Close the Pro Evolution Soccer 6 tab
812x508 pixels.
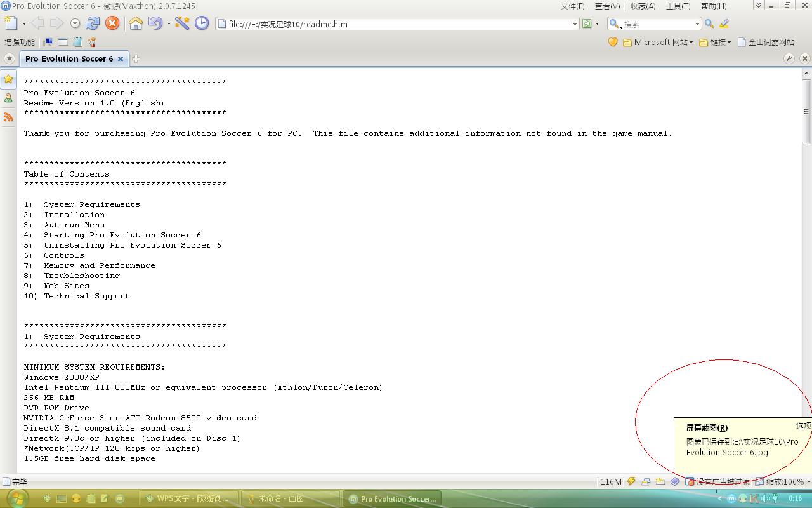121,58
